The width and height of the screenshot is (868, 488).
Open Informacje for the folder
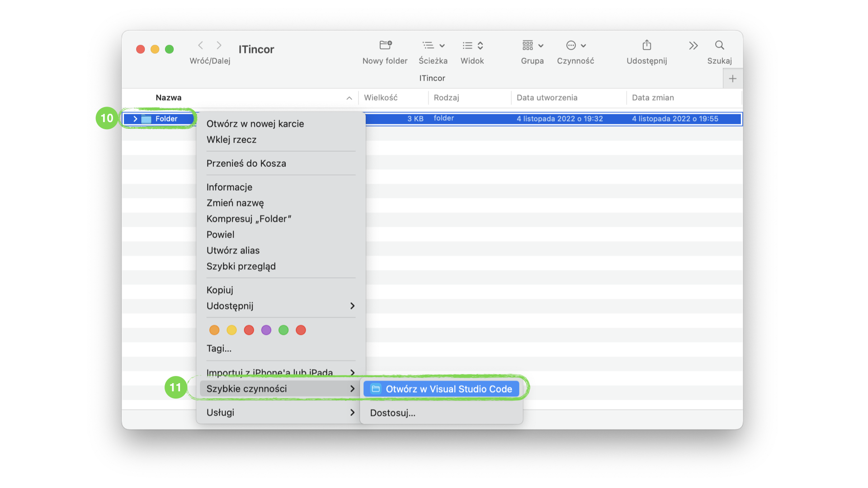229,187
